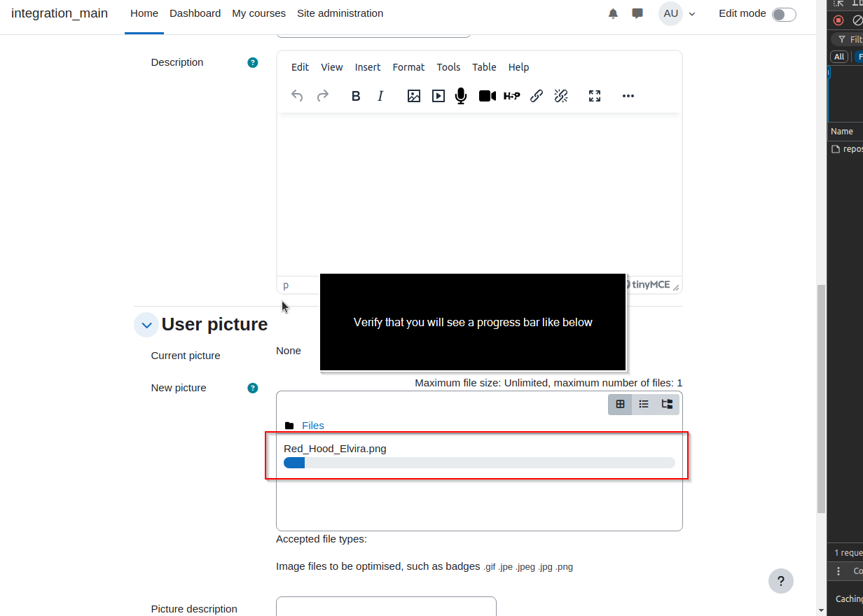Open the floating question mark help button
The image size is (863, 616).
[781, 581]
